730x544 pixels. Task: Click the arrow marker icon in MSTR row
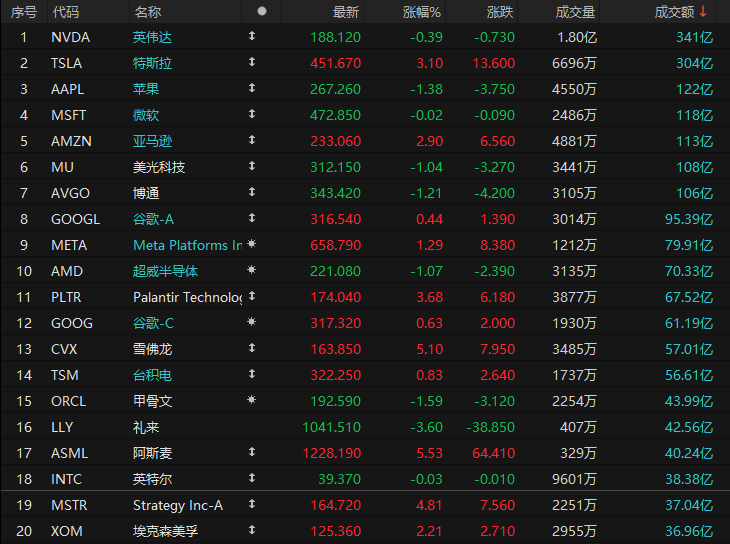[x=252, y=504]
